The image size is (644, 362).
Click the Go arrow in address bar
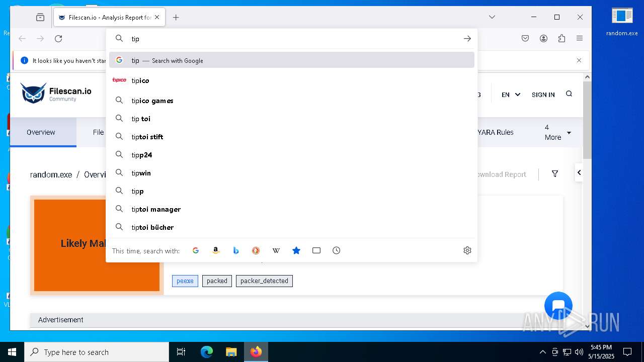pos(467,39)
